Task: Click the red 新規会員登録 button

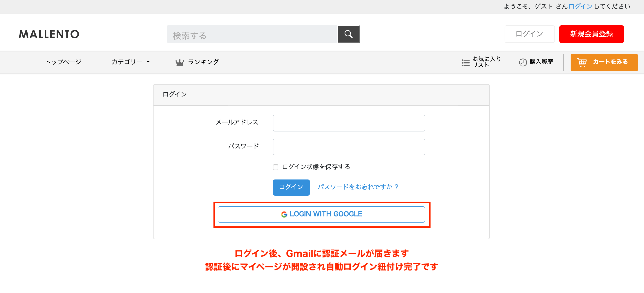Action: (x=591, y=34)
